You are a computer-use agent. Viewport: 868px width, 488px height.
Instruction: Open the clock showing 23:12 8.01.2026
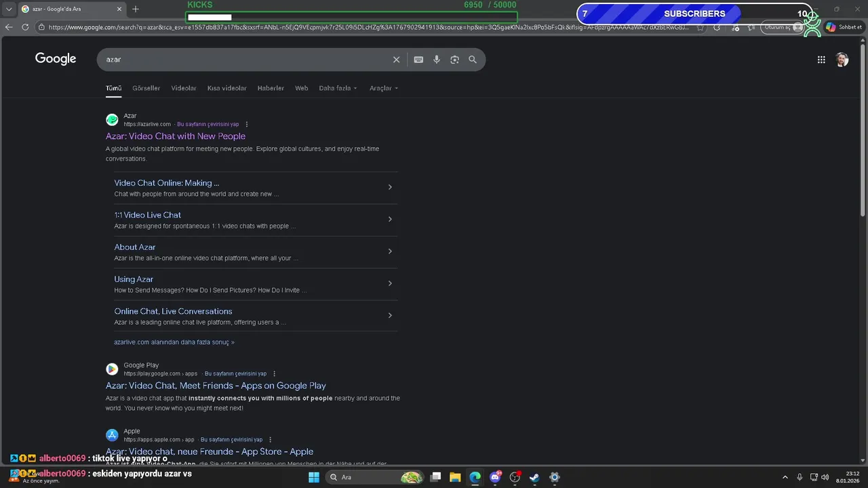coord(848,477)
